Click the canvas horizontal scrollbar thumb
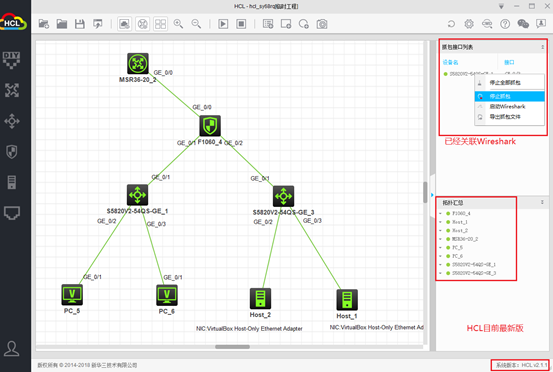553x372 pixels. pyautogui.click(x=232, y=347)
